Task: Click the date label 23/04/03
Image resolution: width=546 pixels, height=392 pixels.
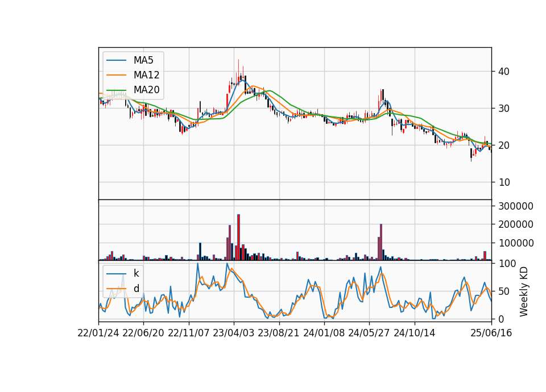Action: click(234, 333)
